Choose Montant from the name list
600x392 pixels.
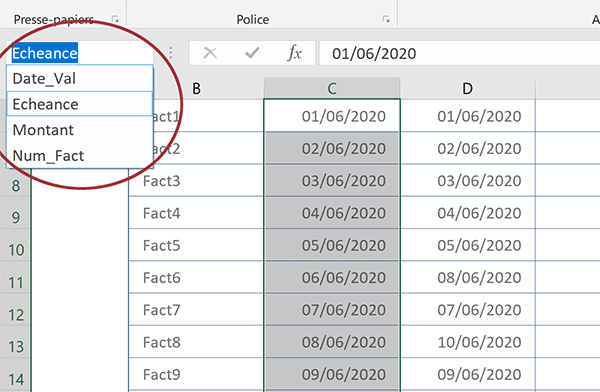click(80, 130)
